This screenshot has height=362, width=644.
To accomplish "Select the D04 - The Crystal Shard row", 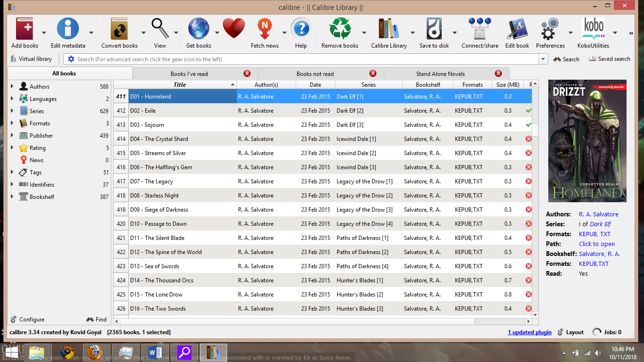I will pyautogui.click(x=323, y=139).
